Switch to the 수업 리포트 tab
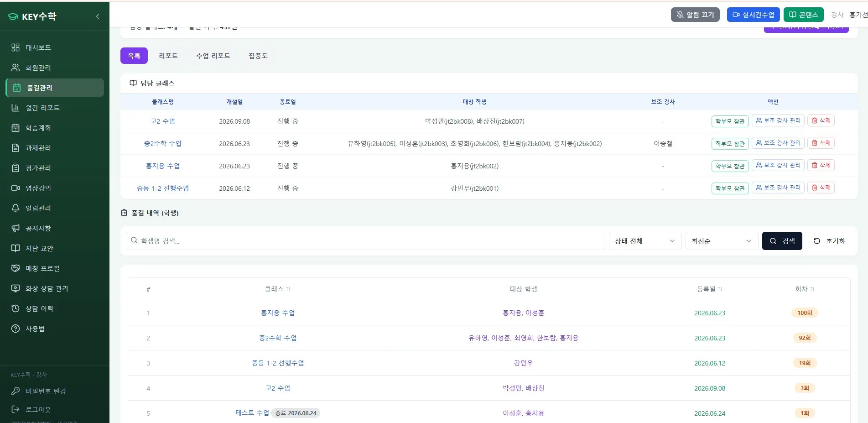Viewport: 868px width, 423px height. [x=213, y=56]
